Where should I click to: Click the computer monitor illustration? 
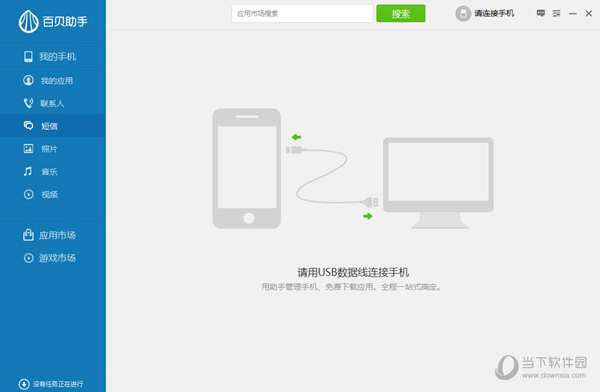tap(439, 183)
